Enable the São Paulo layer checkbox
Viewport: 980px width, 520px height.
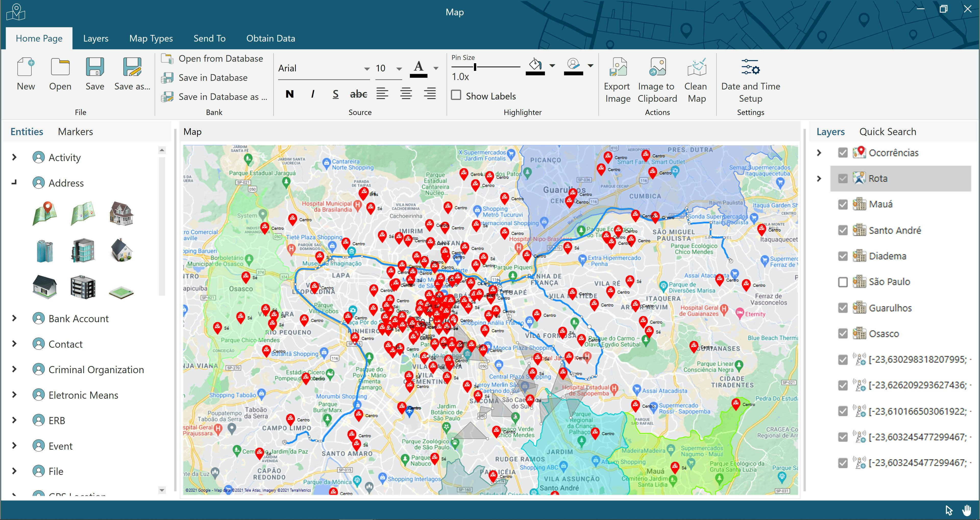coord(843,282)
